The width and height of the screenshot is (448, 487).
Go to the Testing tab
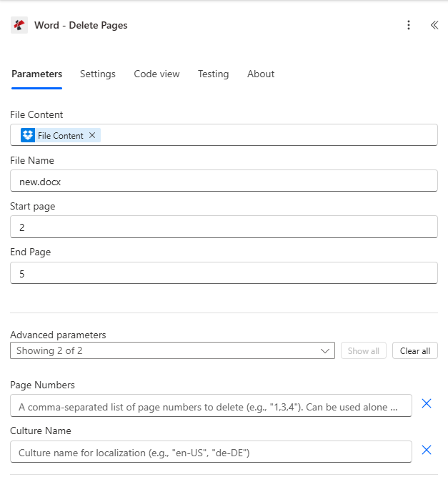[x=214, y=74]
